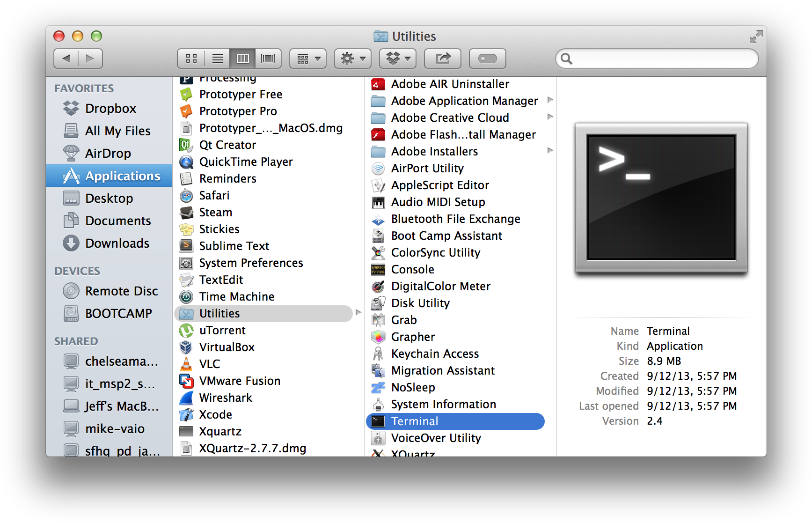This screenshot has height=523, width=812.
Task: Select Reminders in the Applications column
Action: [x=264, y=179]
